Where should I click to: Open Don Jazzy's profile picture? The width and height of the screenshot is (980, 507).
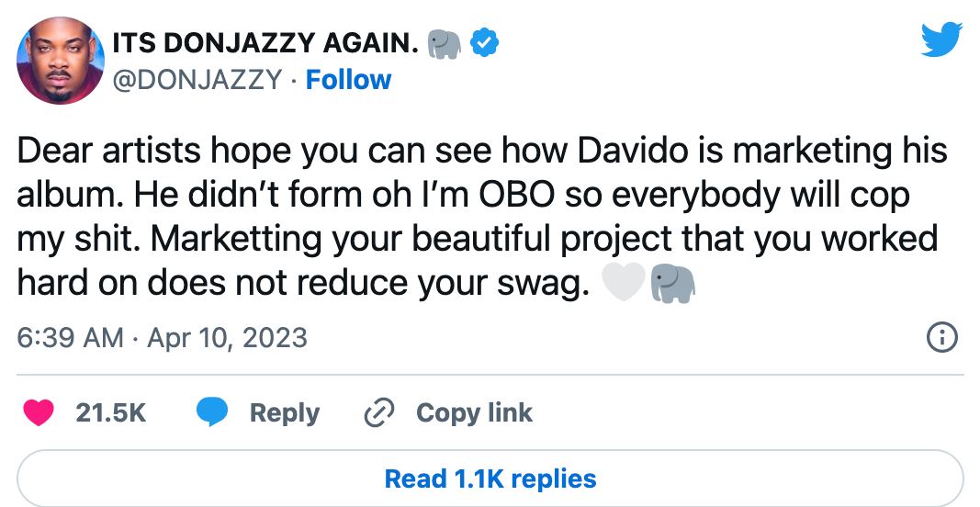point(59,61)
